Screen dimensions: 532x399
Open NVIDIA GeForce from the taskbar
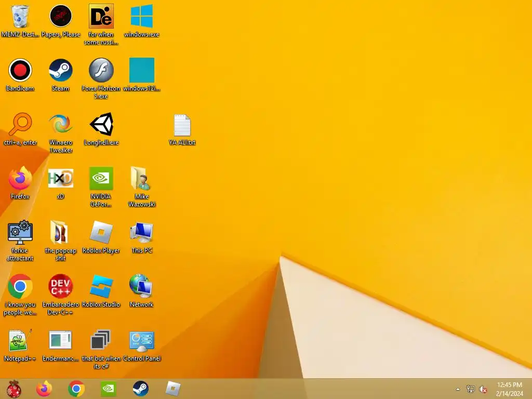109,389
